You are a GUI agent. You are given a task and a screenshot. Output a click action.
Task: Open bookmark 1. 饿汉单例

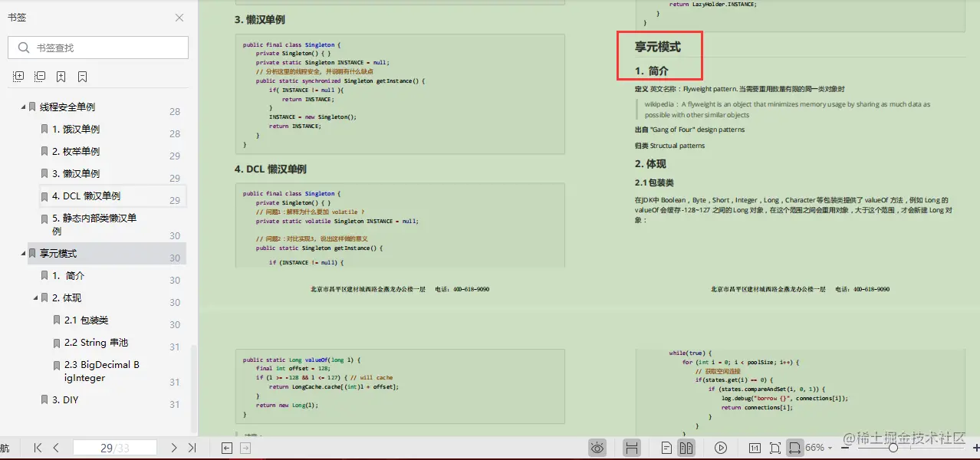coord(76,130)
